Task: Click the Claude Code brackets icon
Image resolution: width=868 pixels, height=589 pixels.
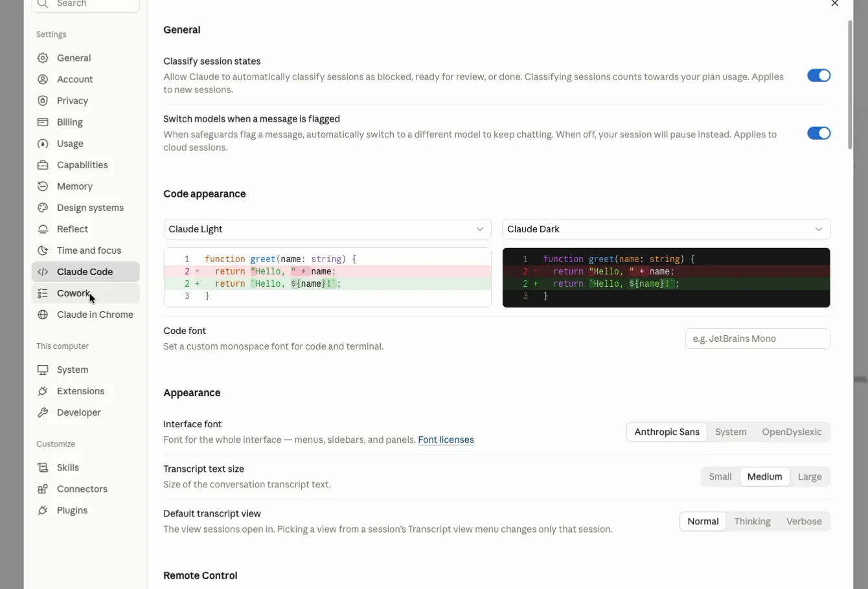Action: click(x=43, y=272)
